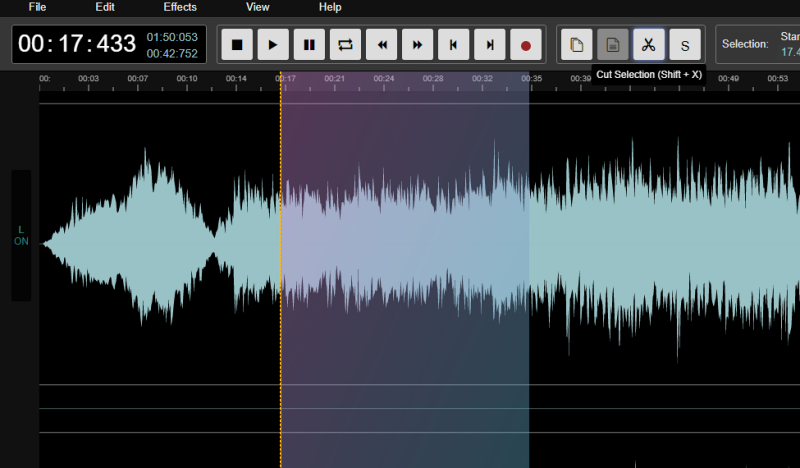
Task: Rewind the audio backward
Action: [382, 45]
